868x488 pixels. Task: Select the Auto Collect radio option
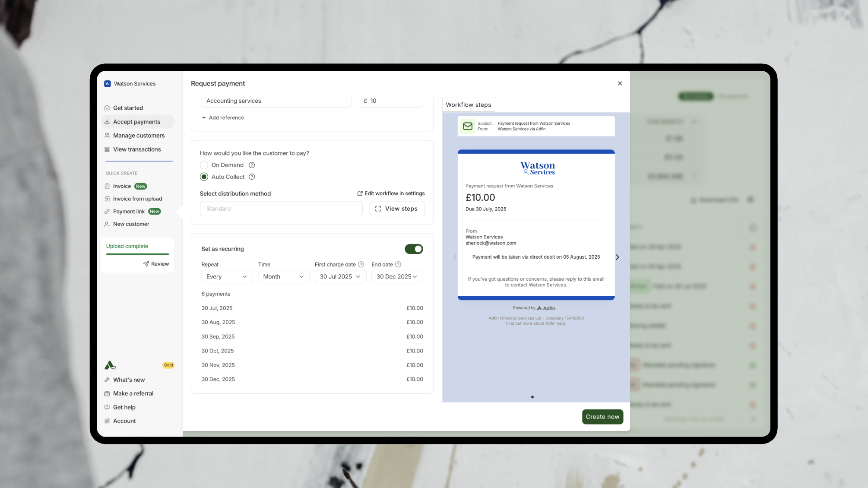[x=204, y=177]
